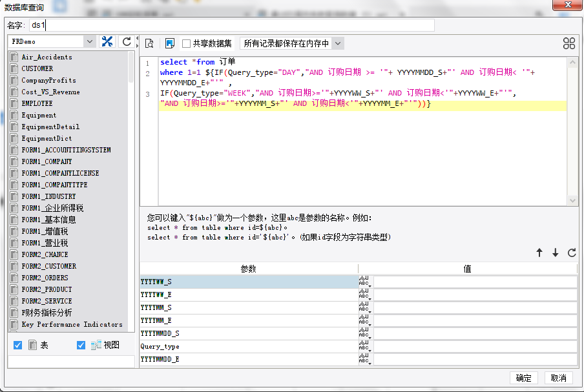Select the Query_type parameter row
This screenshot has width=584, height=392.
click(249, 346)
